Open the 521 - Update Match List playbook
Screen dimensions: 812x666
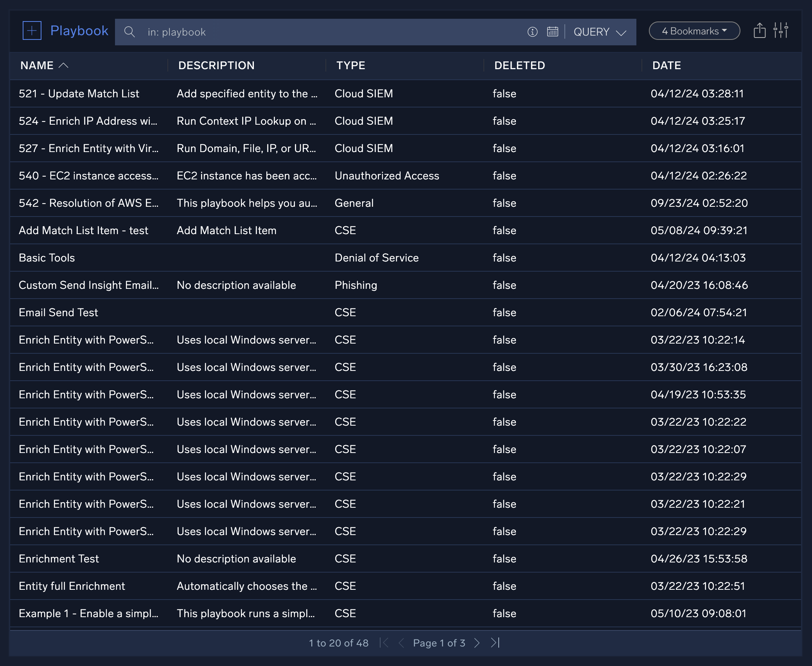(x=79, y=94)
